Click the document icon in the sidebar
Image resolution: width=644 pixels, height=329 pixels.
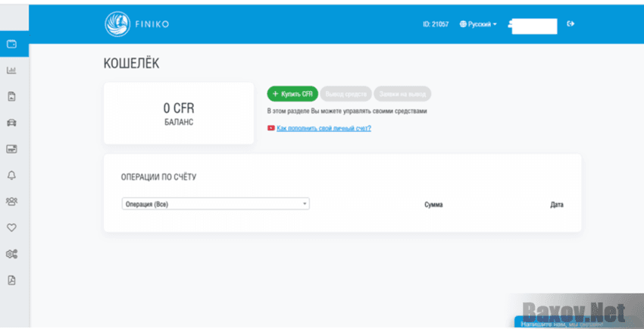11,96
